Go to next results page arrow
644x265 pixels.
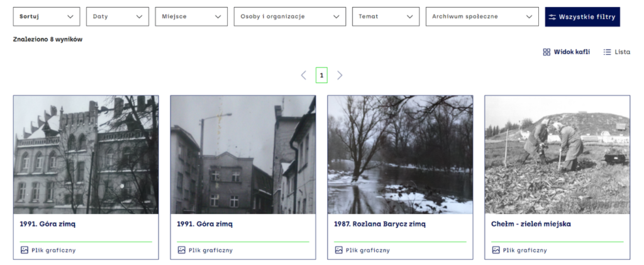click(x=340, y=75)
